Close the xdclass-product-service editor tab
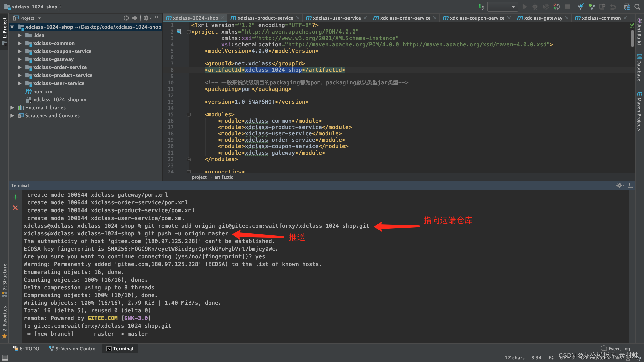Screen dimensions: 644x362 pyautogui.click(x=298, y=18)
